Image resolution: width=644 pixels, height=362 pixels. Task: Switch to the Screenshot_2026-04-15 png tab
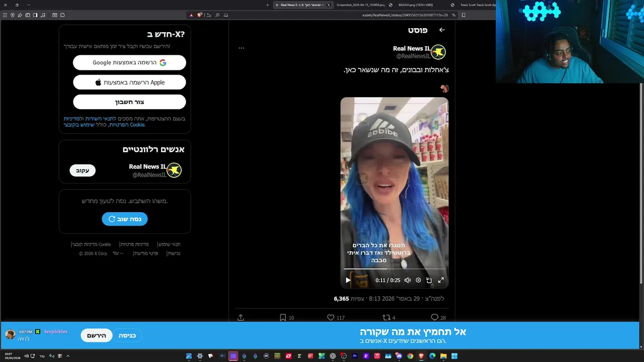[360, 5]
